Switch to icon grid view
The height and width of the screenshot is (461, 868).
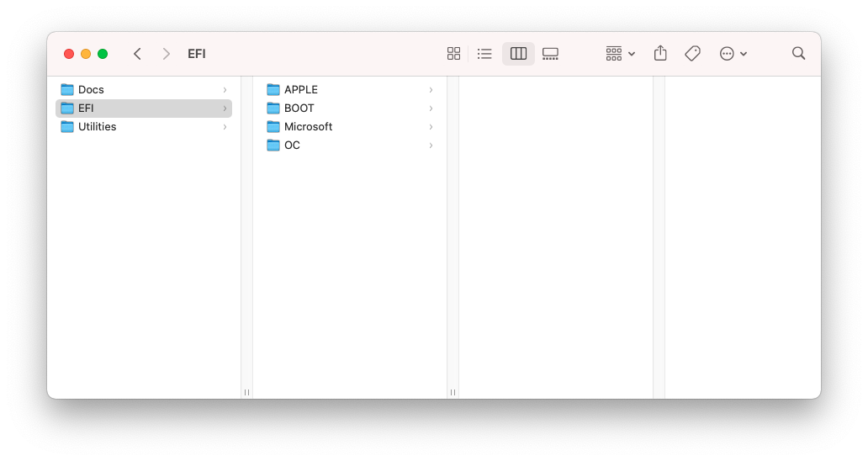(453, 54)
